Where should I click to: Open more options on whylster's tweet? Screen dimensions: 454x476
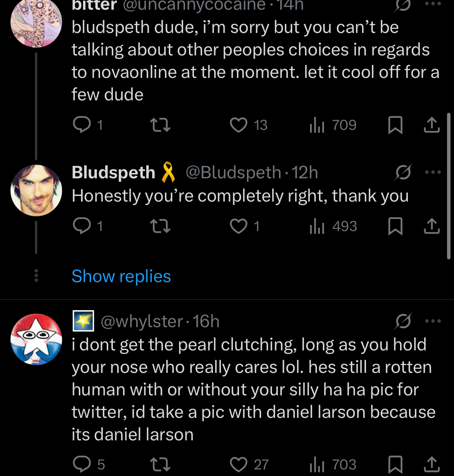[x=433, y=321]
